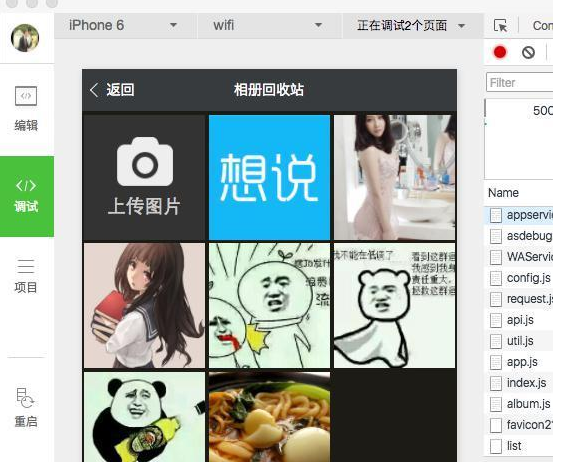Viewport: 568px width, 462px height.
Task: Switch to the Console devtools tab
Action: (x=542, y=26)
